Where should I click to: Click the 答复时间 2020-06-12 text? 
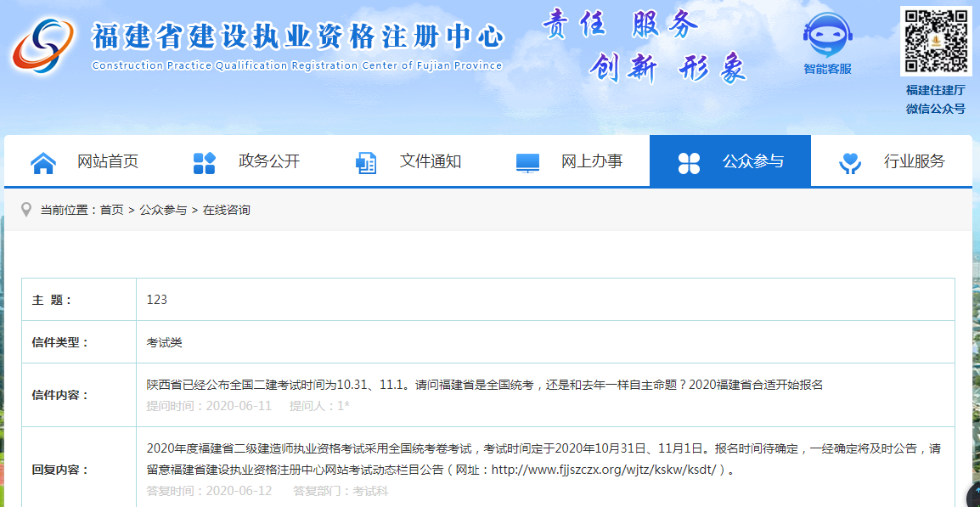[x=209, y=491]
